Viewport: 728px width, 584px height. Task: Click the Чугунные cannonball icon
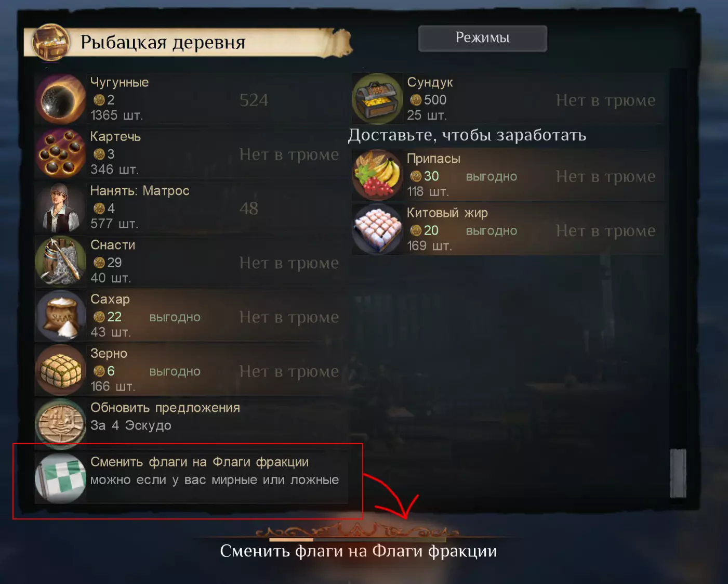[61, 99]
